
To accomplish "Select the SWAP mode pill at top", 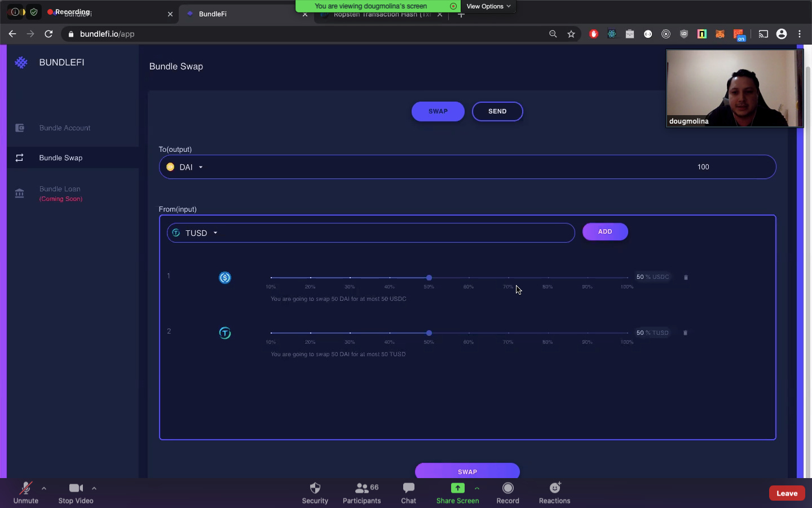I will tap(438, 111).
